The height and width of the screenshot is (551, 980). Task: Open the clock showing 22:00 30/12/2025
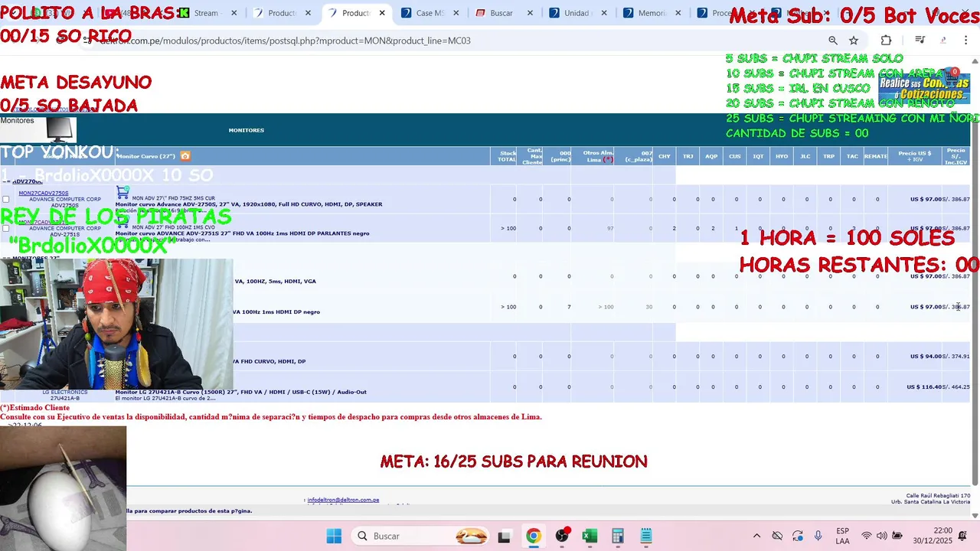click(933, 536)
